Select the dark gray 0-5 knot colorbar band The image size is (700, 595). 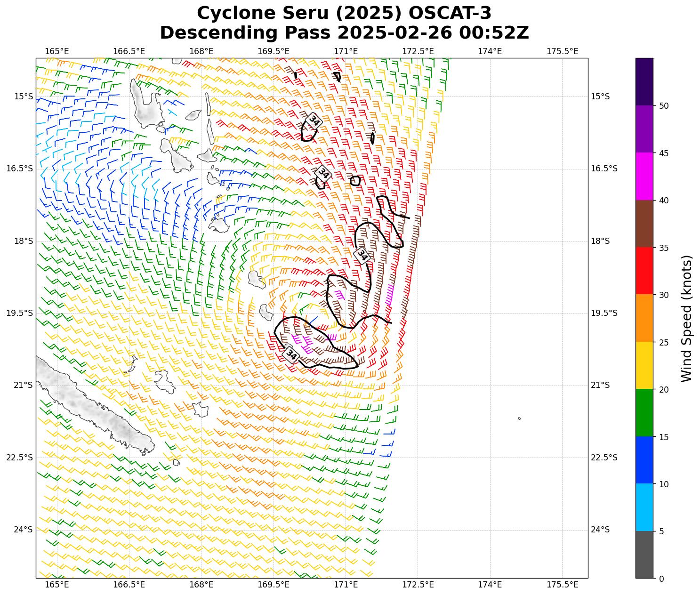[644, 555]
